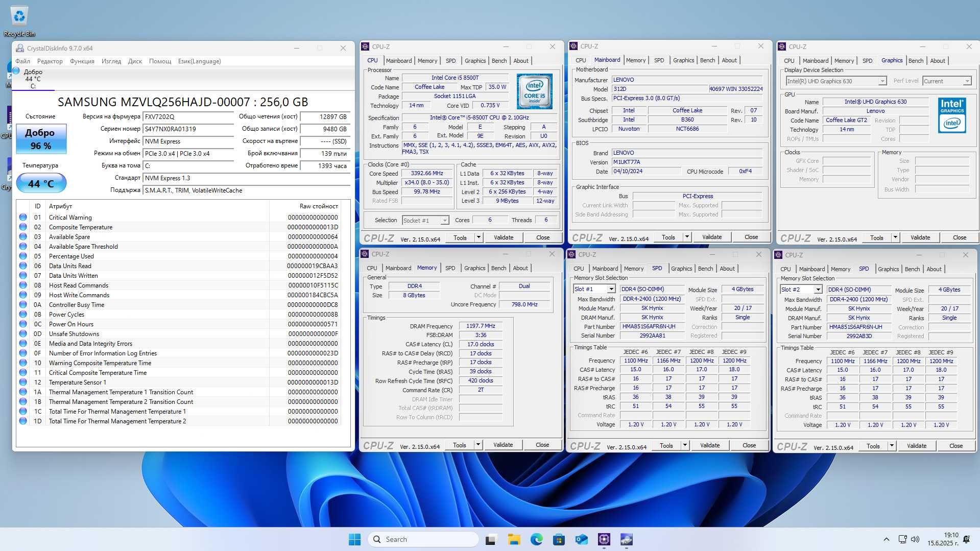Click Close button in the CPU-Z Graphics window
Screen dimensions: 980x551
coord(960,237)
